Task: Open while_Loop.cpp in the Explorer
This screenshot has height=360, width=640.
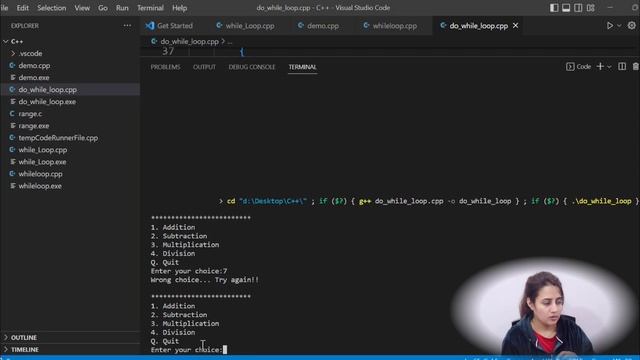Action: click(43, 150)
